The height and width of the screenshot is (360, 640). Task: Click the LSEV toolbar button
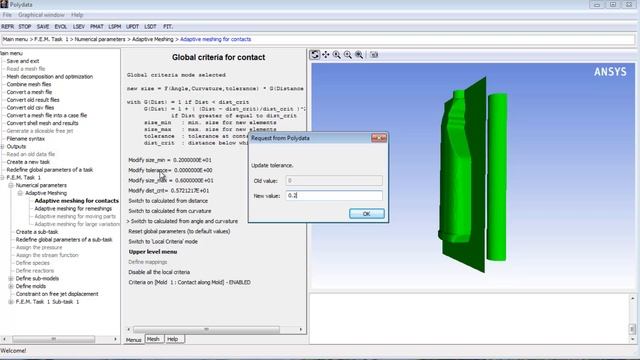(x=79, y=27)
